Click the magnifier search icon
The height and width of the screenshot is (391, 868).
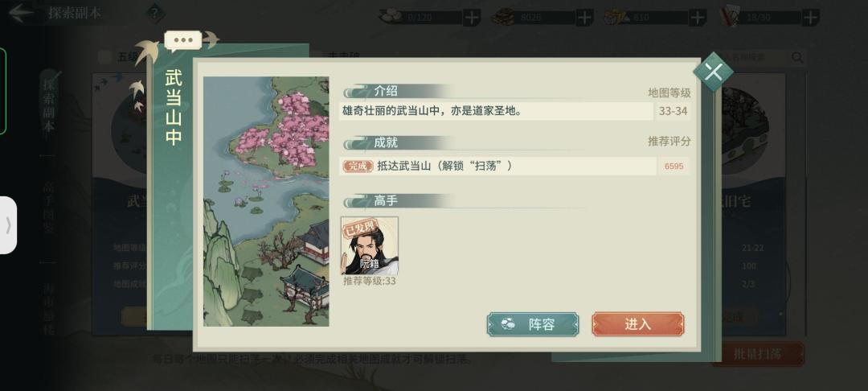pyautogui.click(x=797, y=57)
